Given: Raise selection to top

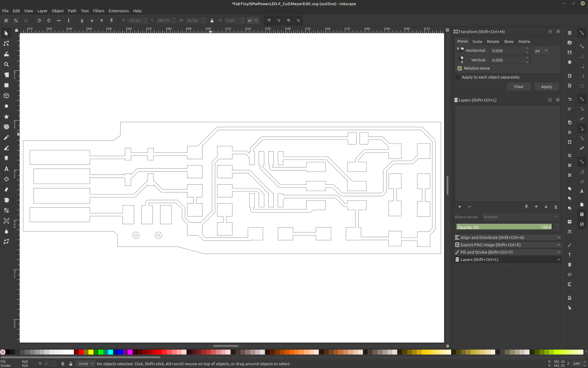Looking at the screenshot, I should [x=111, y=21].
